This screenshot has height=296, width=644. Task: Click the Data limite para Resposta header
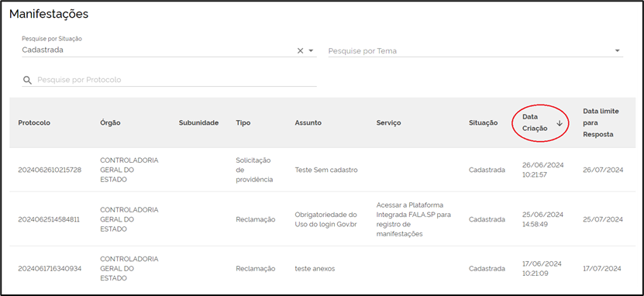click(x=601, y=122)
